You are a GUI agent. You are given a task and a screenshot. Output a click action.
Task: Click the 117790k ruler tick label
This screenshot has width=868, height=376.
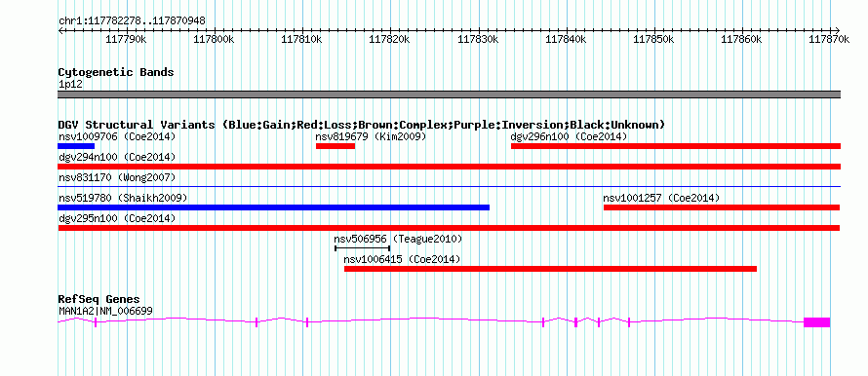click(x=126, y=39)
